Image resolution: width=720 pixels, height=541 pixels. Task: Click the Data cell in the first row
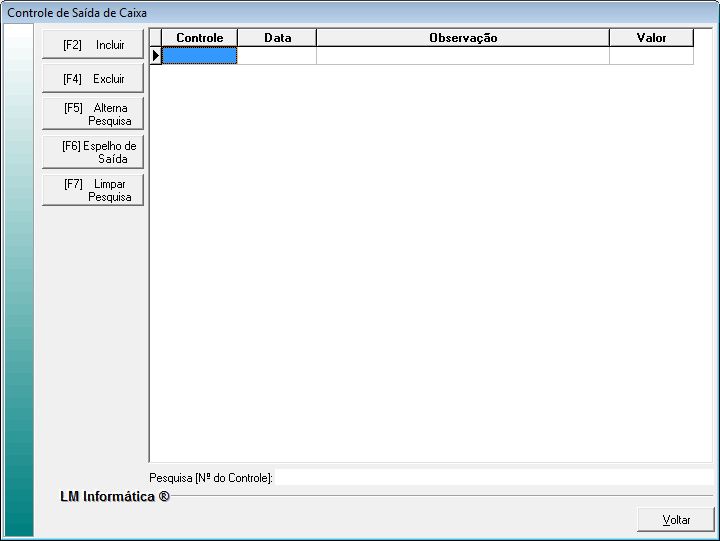point(277,56)
